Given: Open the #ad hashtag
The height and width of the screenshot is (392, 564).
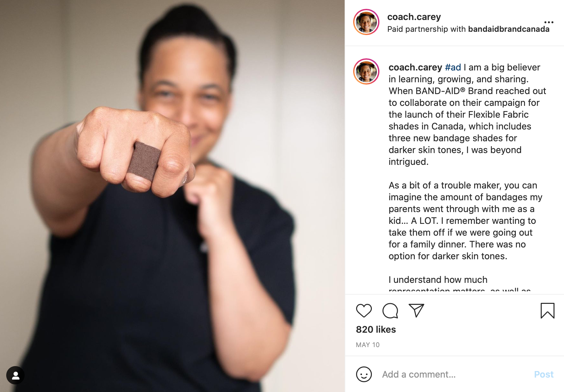Looking at the screenshot, I should click(453, 68).
